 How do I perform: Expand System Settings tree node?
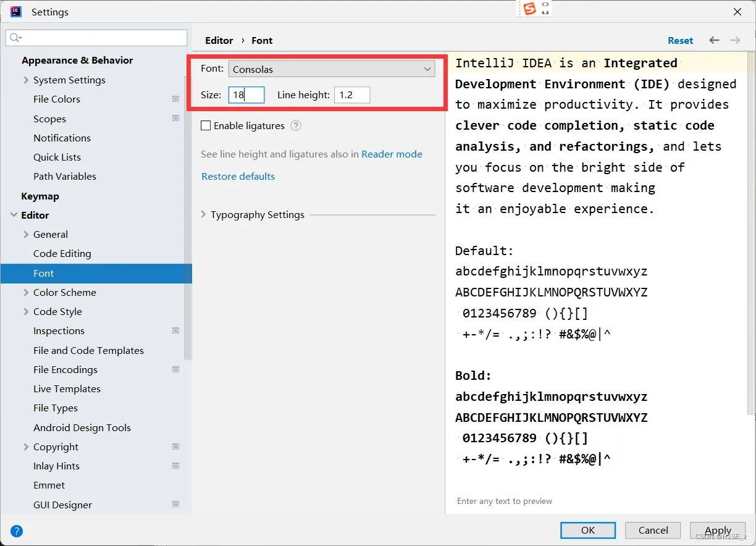pyautogui.click(x=26, y=80)
